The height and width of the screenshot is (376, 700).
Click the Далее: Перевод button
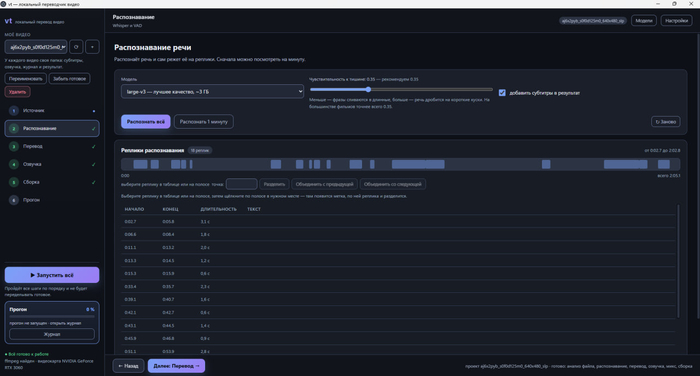point(176,366)
